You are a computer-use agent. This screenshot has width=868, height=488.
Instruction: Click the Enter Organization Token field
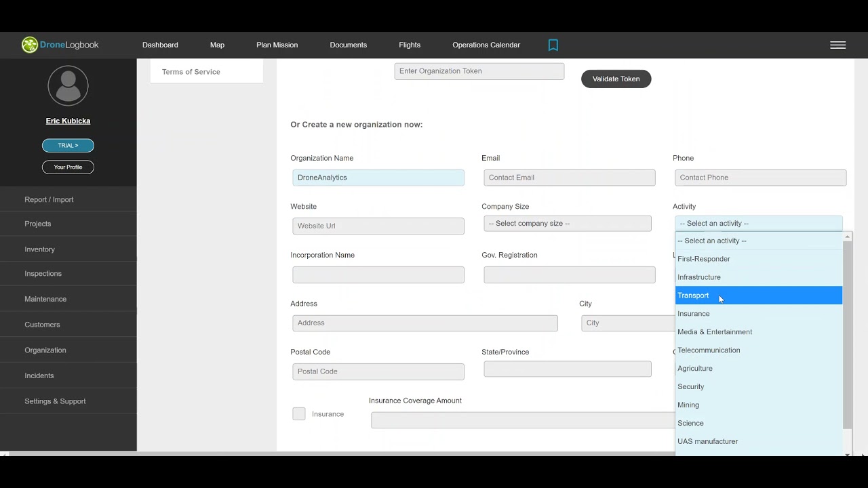[x=479, y=71]
